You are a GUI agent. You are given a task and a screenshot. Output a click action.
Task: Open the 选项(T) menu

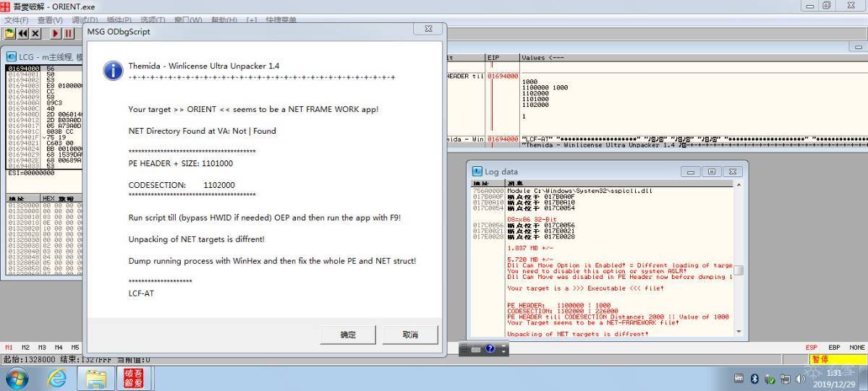153,20
